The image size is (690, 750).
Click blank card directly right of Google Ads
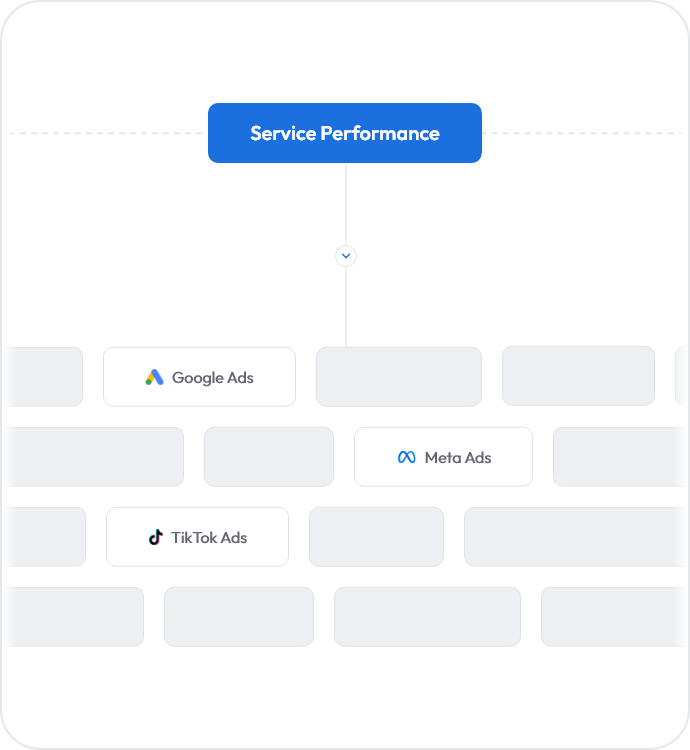click(399, 377)
